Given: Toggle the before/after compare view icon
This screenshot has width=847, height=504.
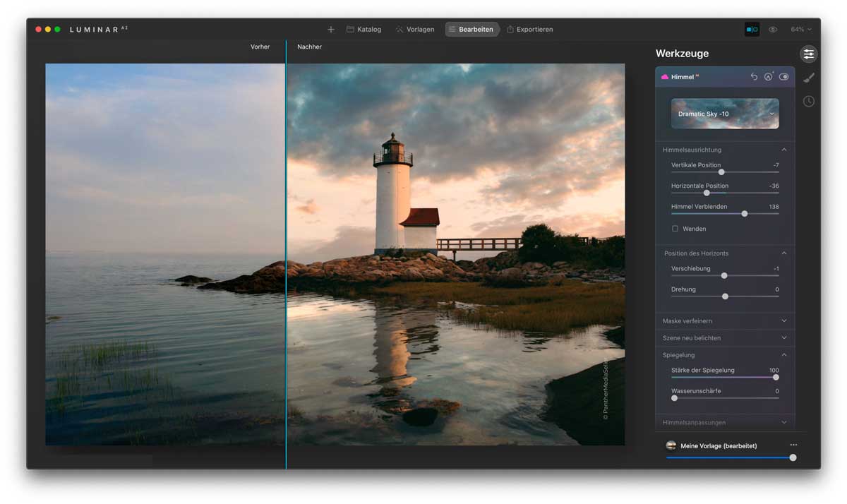Looking at the screenshot, I should [752, 30].
